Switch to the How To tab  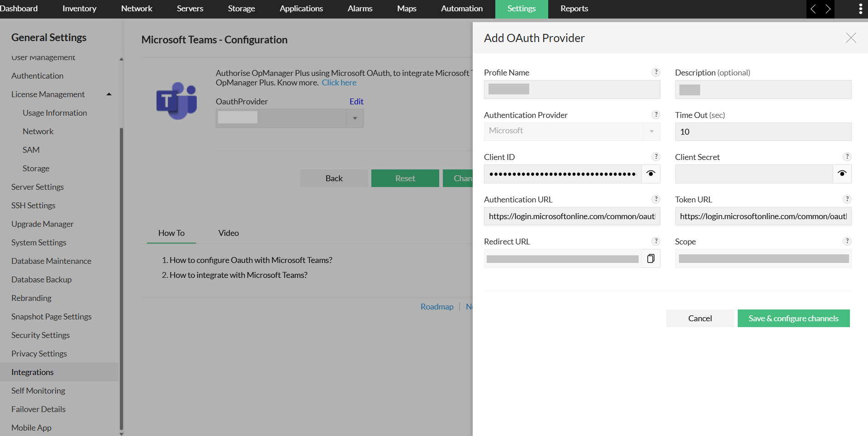(171, 233)
